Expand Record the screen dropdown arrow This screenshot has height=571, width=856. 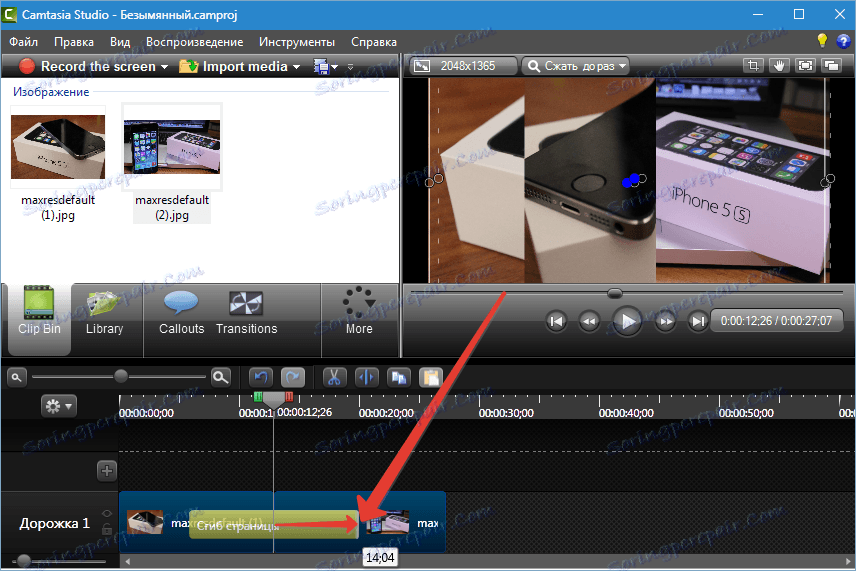(x=164, y=67)
